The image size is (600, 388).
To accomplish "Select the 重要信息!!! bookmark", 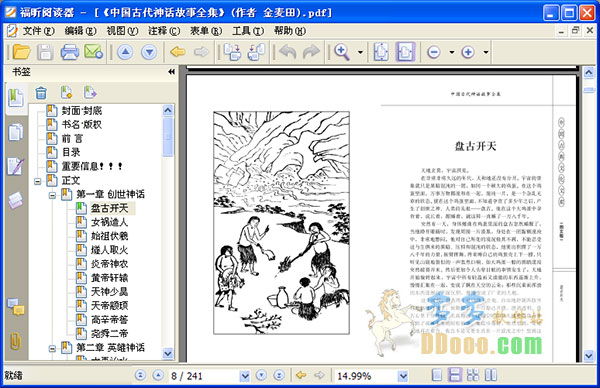I will point(92,166).
